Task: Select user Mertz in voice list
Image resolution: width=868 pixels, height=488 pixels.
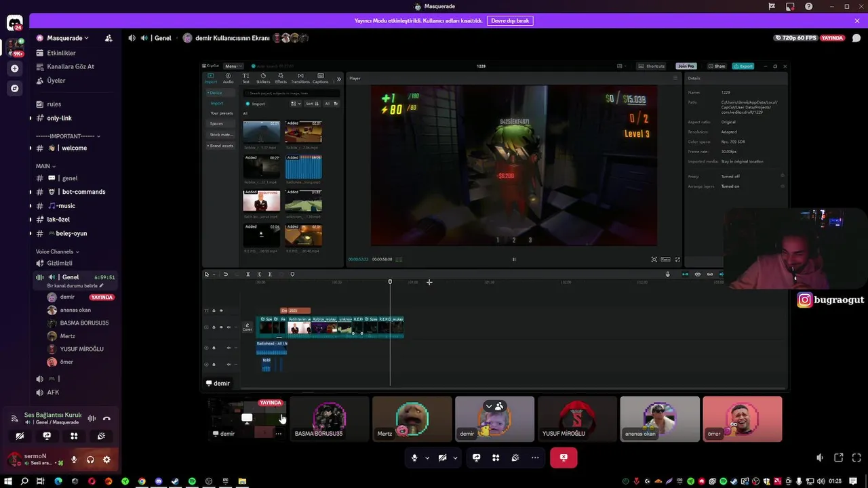Action: coord(67,335)
